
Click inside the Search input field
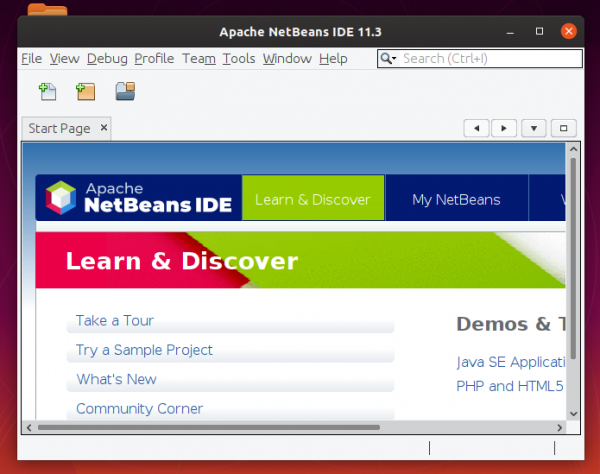coord(490,59)
